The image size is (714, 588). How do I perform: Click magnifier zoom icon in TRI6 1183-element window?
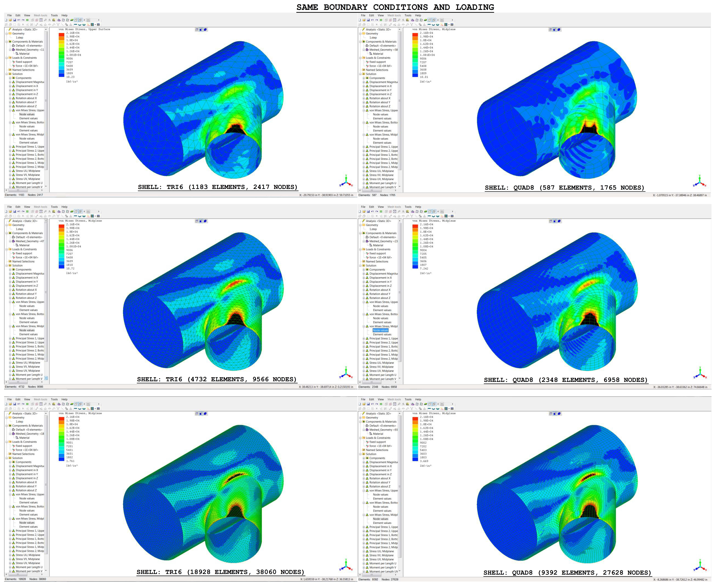pos(45,20)
